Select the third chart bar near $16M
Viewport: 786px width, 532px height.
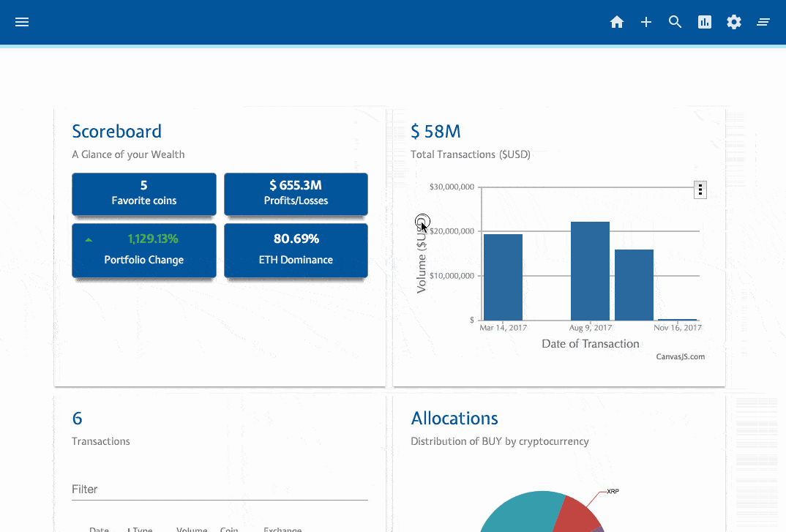click(634, 285)
